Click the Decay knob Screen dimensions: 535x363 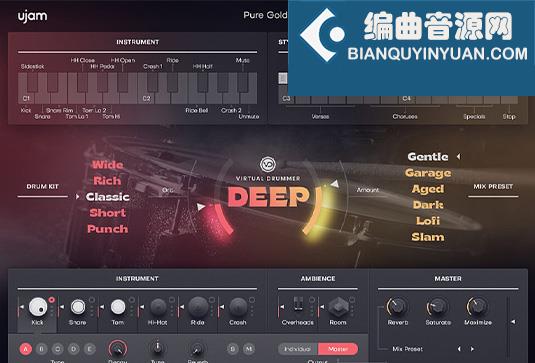(x=118, y=349)
